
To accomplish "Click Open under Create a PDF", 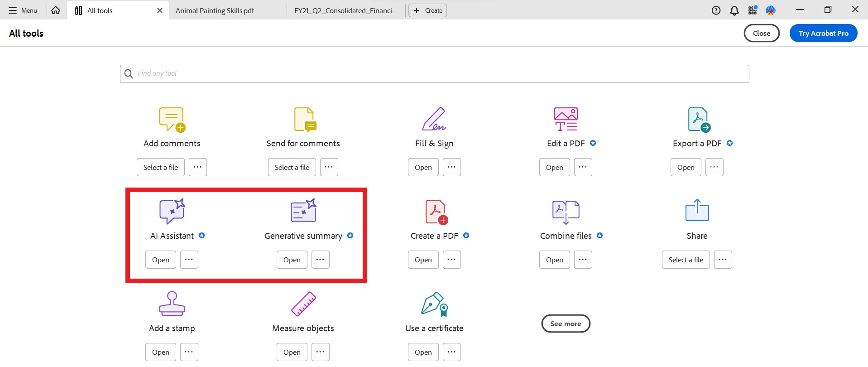I will [423, 260].
